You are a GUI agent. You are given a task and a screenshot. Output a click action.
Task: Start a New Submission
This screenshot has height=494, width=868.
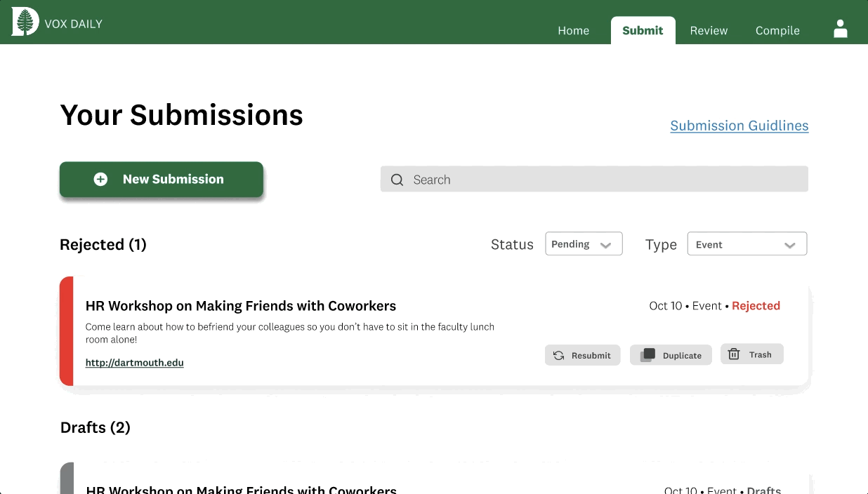point(162,180)
